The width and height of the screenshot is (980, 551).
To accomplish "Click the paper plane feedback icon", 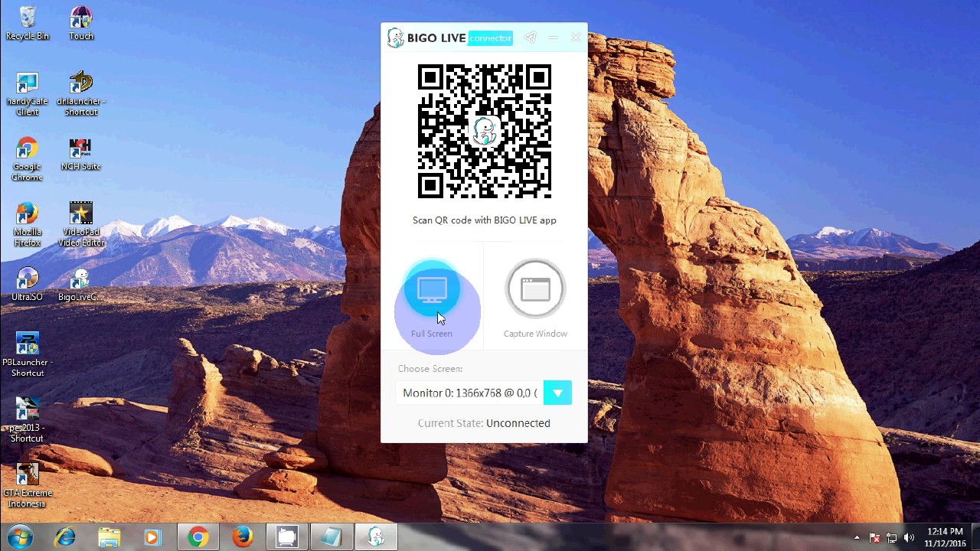I will (x=530, y=37).
